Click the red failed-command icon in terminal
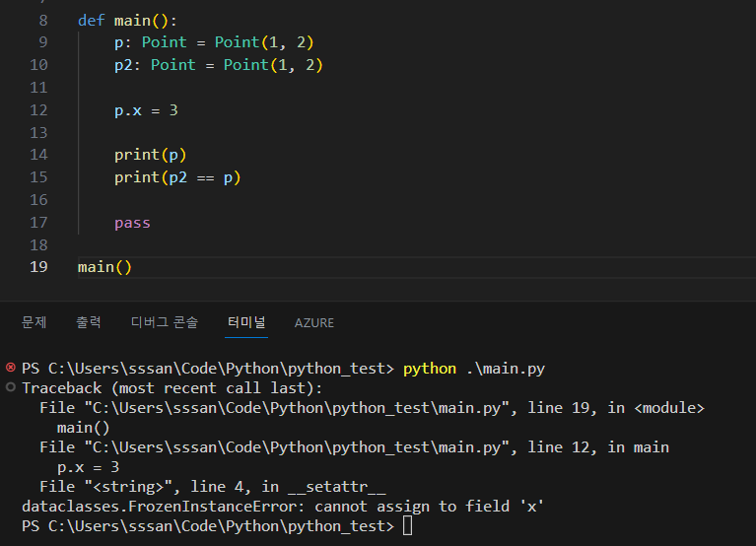756x546 pixels. click(11, 368)
